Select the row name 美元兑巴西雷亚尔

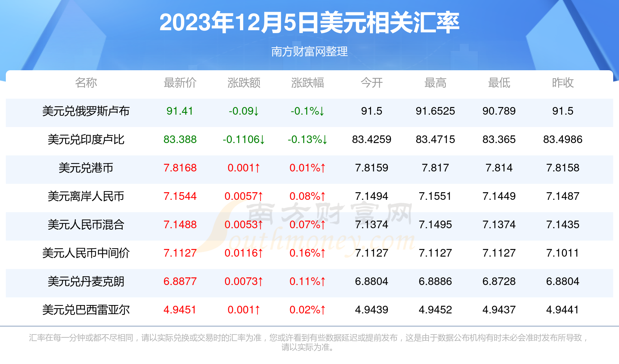pos(86,310)
